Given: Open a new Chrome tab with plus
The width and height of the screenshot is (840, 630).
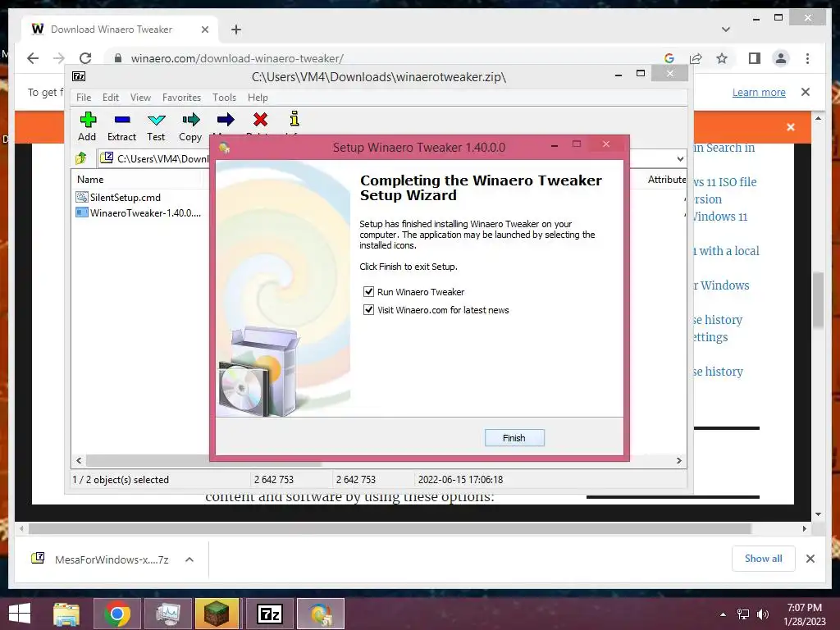Looking at the screenshot, I should [x=236, y=30].
